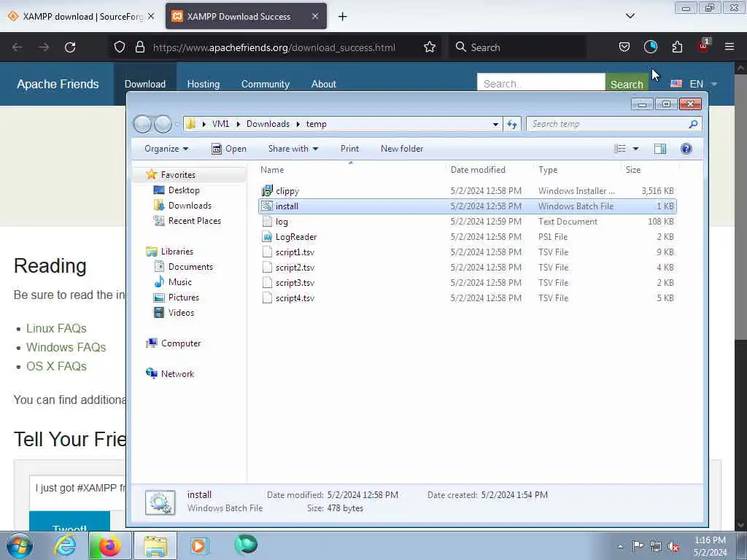The height and width of the screenshot is (560, 747).
Task: Select the install batch file icon
Action: click(x=267, y=206)
